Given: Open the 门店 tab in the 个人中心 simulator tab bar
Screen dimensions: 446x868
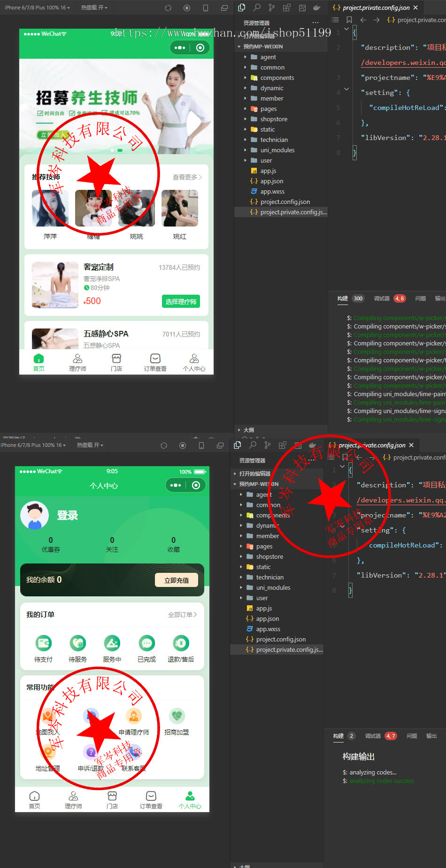Looking at the screenshot, I should 112,800.
